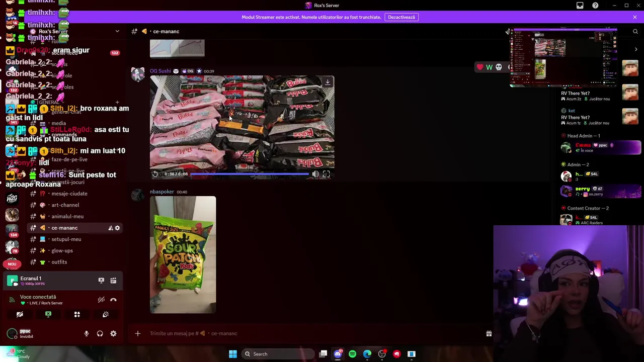Open Buldak video in fullscreen
This screenshot has height=362, width=644.
(326, 174)
